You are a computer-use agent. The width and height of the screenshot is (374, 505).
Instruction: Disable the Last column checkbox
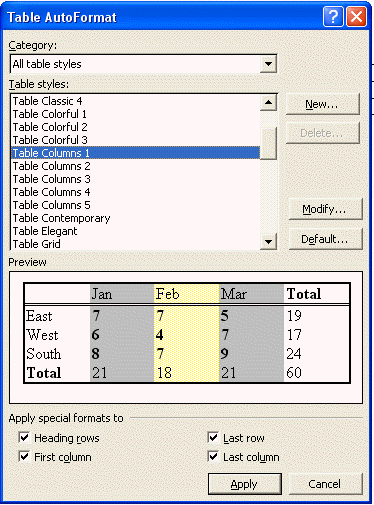(213, 456)
